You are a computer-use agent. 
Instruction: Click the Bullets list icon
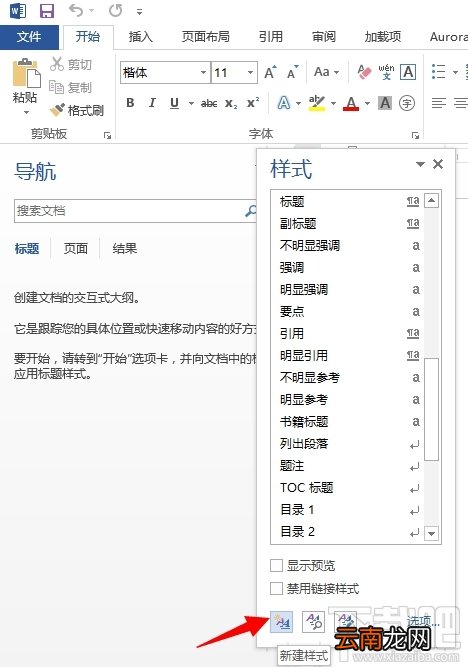(439, 72)
